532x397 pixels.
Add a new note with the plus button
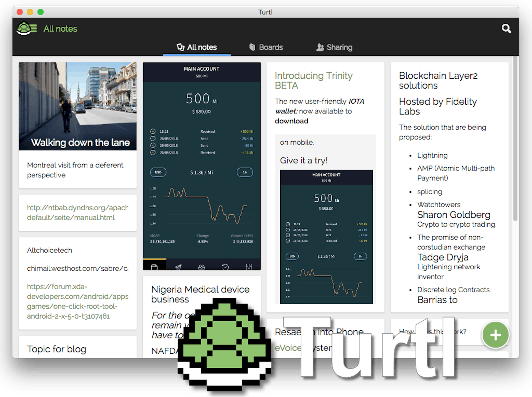495,335
